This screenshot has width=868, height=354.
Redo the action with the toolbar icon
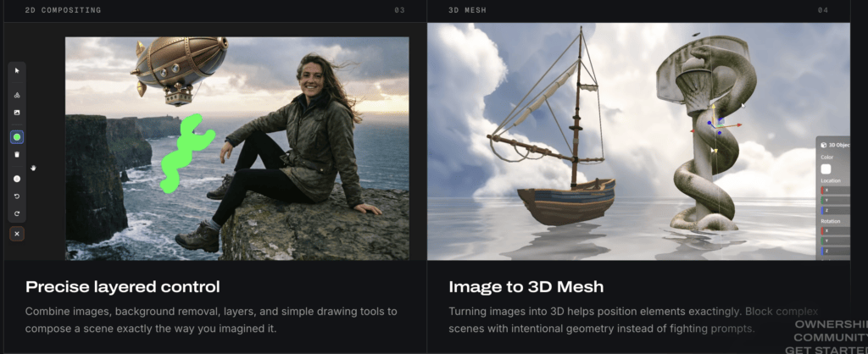[17, 213]
